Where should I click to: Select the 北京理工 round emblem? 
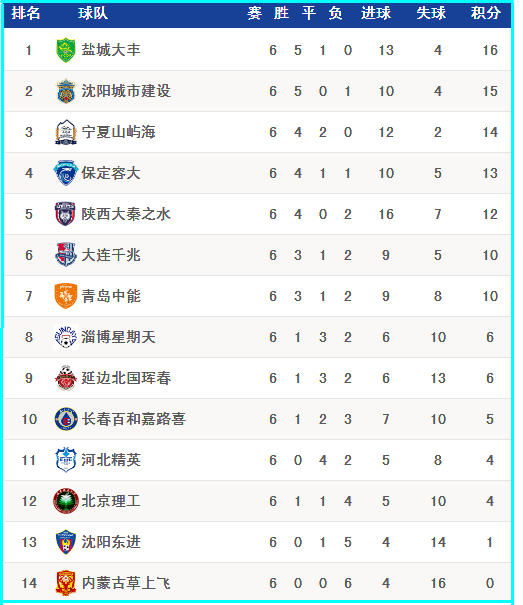66,501
